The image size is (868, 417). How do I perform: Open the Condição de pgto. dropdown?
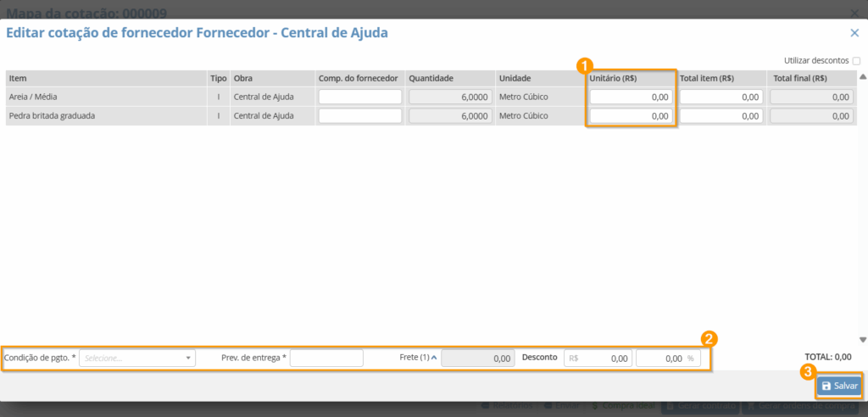pyautogui.click(x=136, y=359)
